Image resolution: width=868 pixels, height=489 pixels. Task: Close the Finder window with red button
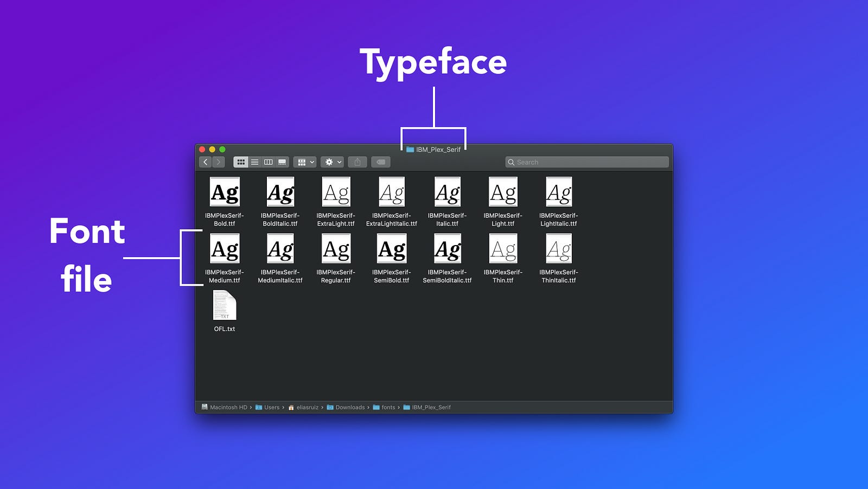point(202,150)
